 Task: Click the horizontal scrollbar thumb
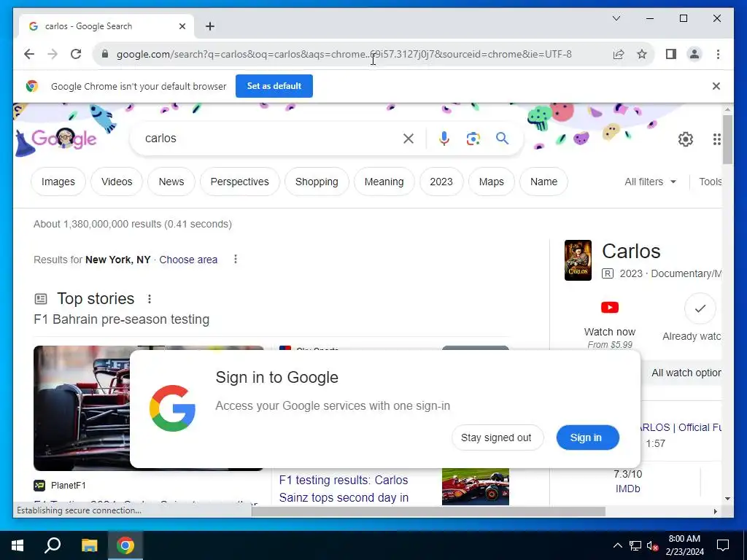coord(428,511)
